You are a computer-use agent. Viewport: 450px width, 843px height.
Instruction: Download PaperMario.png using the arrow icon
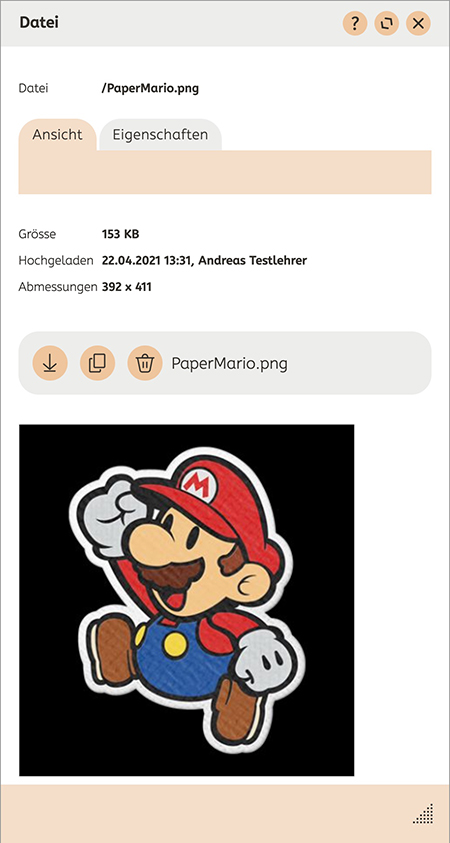pyautogui.click(x=50, y=363)
